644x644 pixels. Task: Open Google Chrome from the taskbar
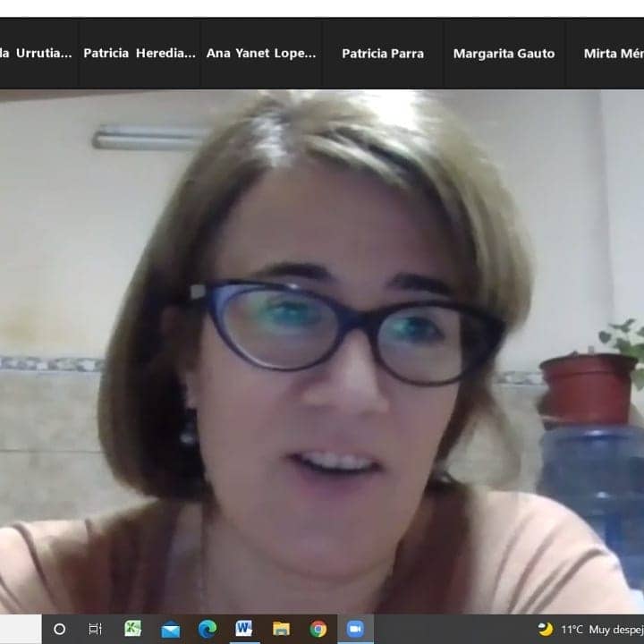318,629
